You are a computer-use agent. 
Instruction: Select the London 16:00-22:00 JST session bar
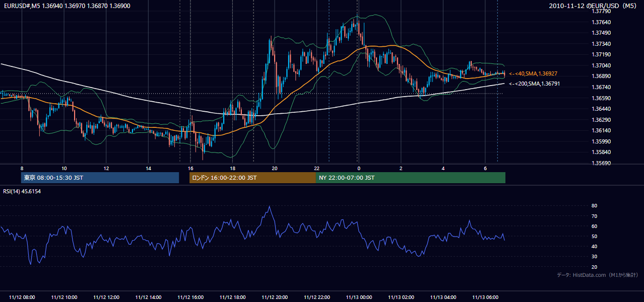[252, 178]
